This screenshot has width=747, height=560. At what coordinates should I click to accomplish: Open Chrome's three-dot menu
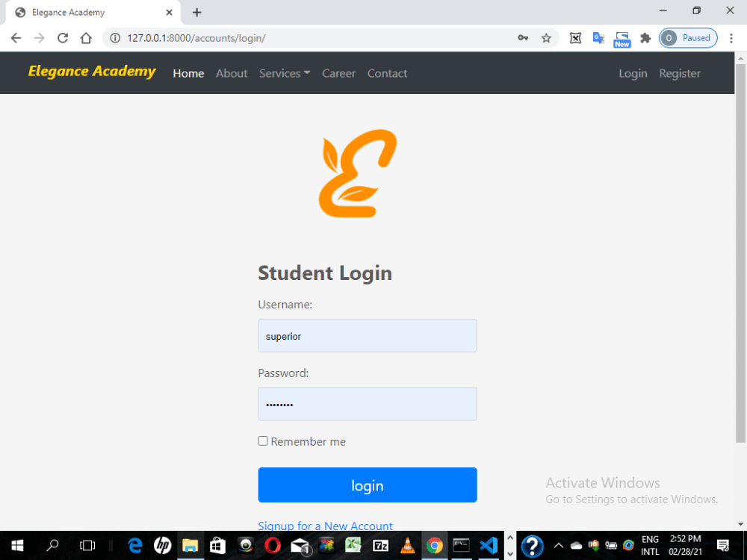pyautogui.click(x=731, y=38)
